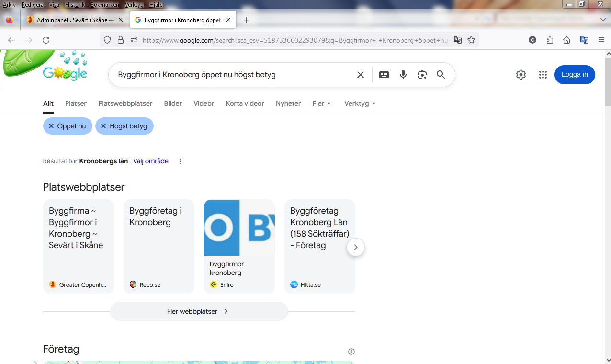This screenshot has width=611, height=364.
Task: Click the 'Logga in' button
Action: click(575, 75)
